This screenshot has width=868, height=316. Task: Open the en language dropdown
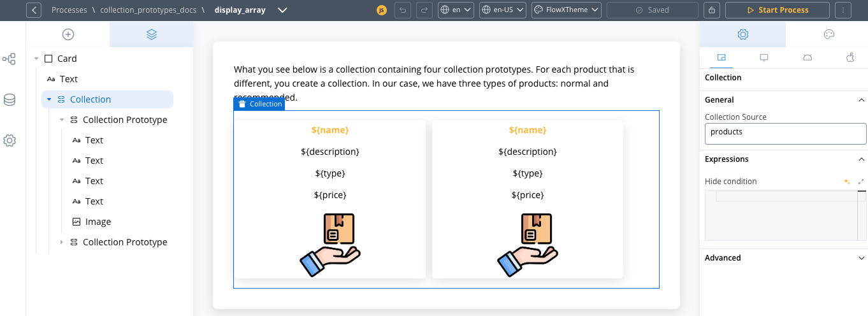[x=456, y=10]
